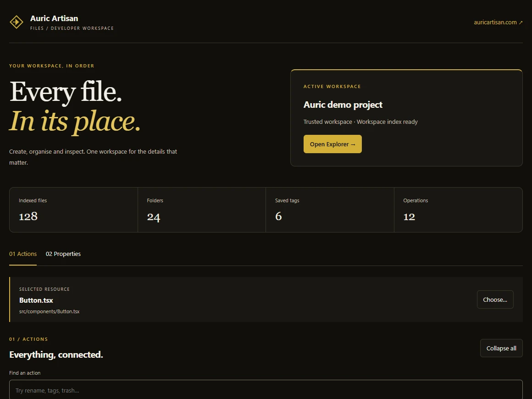Click the Auric Artisan diamond logo icon

click(x=17, y=22)
